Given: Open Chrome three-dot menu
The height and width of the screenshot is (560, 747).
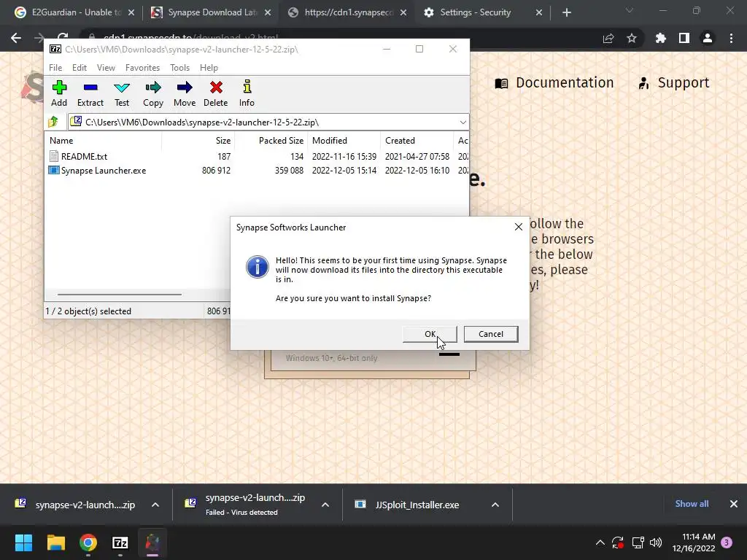Looking at the screenshot, I should 731,38.
